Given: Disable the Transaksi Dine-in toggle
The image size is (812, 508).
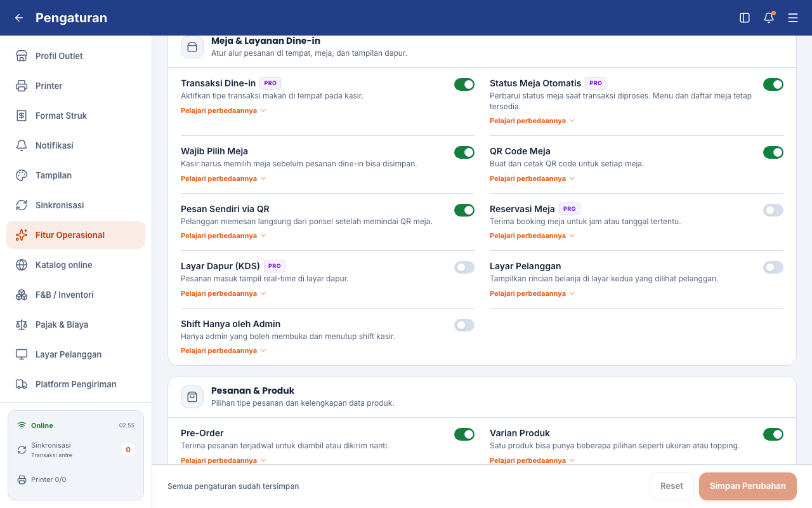Looking at the screenshot, I should coord(464,84).
